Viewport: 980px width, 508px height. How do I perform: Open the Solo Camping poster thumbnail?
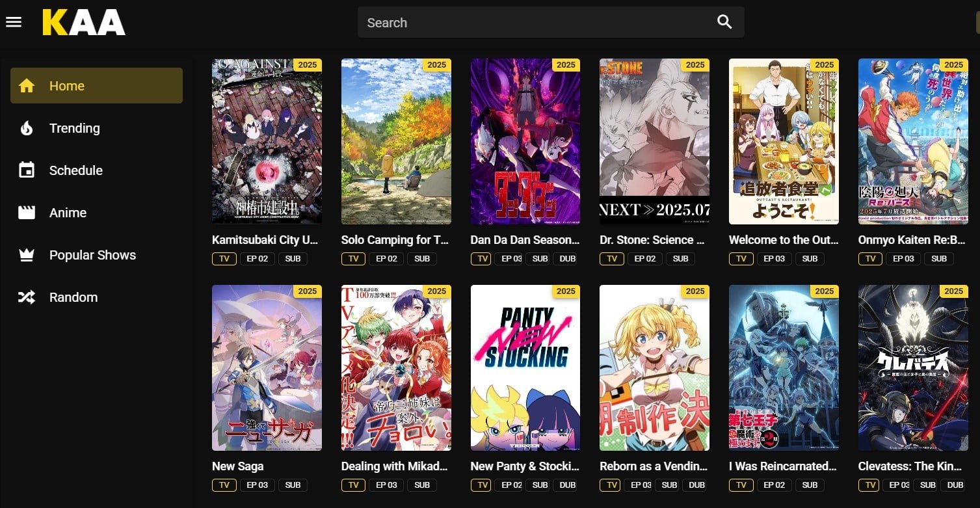[396, 141]
